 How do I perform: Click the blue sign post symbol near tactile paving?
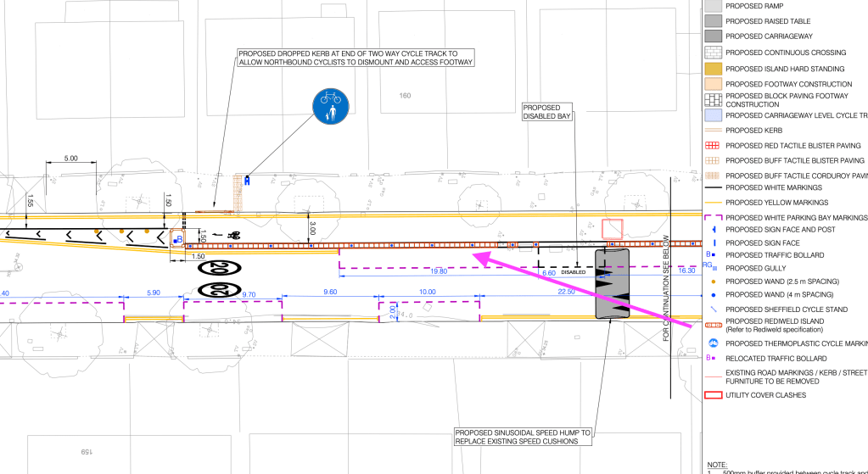pos(247,180)
